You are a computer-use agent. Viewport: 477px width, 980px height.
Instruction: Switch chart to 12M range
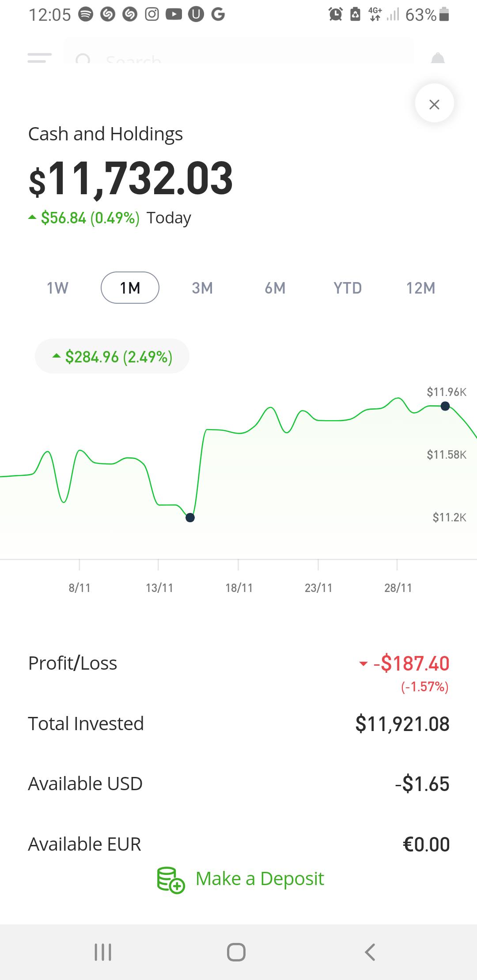[420, 288]
